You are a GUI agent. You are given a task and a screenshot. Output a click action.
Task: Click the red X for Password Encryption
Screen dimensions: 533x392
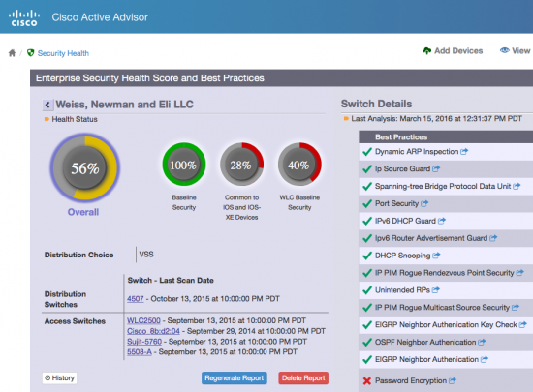point(367,381)
